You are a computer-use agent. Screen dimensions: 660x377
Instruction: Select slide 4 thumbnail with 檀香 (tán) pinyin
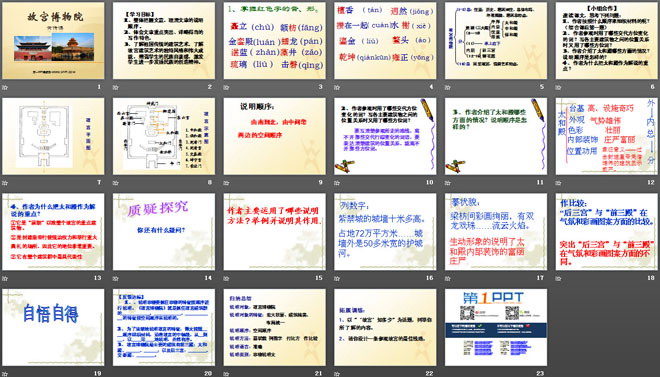(x=385, y=40)
